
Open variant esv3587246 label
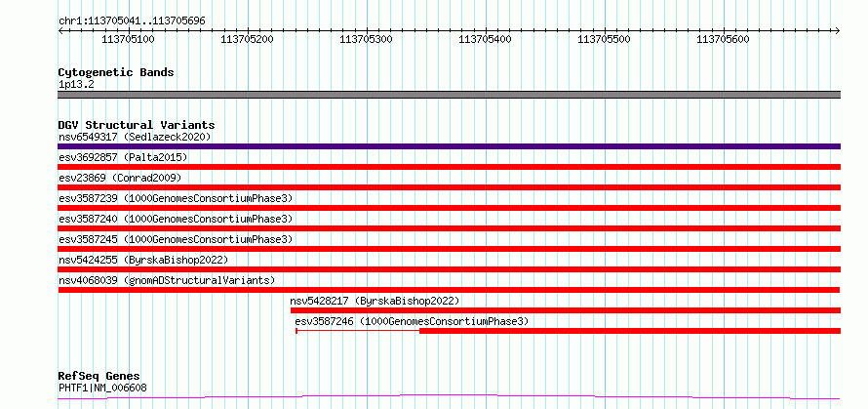point(413,321)
